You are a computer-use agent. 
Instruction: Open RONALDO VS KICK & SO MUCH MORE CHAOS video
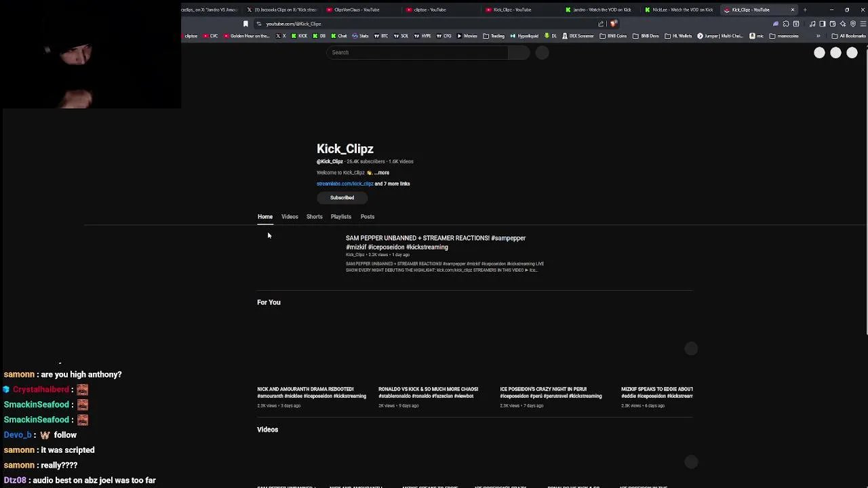(x=428, y=392)
